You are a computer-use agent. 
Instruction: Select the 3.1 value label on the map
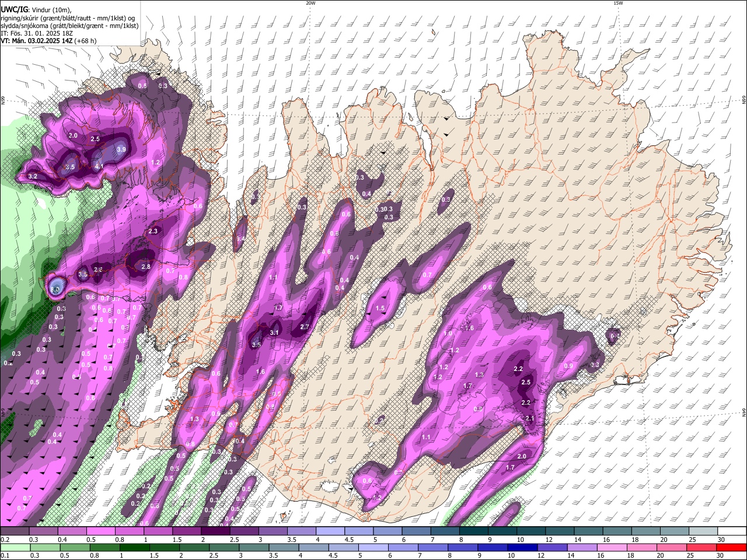(x=274, y=332)
